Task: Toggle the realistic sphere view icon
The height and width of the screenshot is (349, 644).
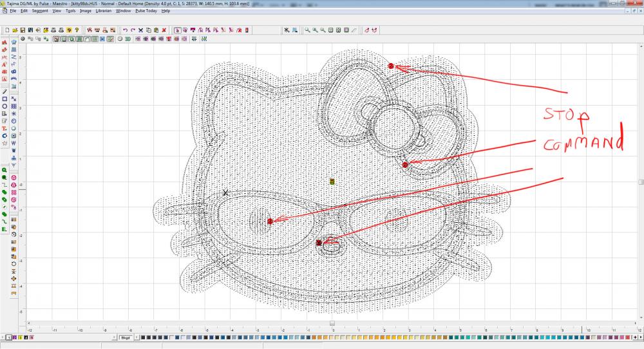Action: [x=120, y=39]
